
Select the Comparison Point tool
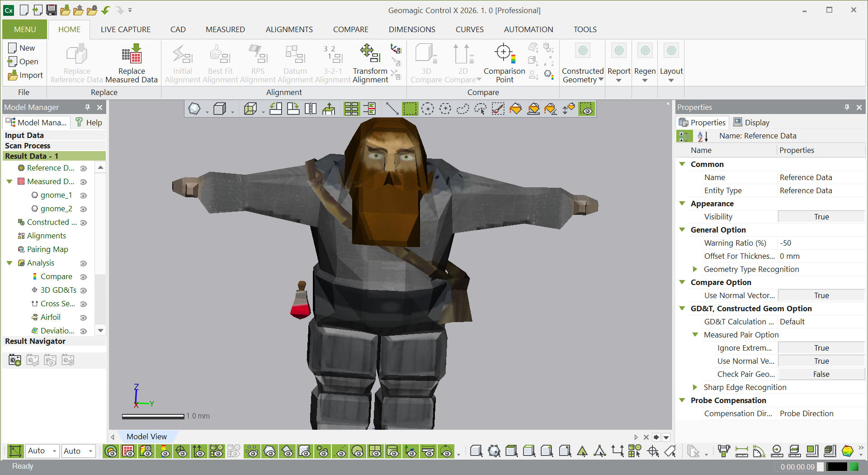coord(504,64)
